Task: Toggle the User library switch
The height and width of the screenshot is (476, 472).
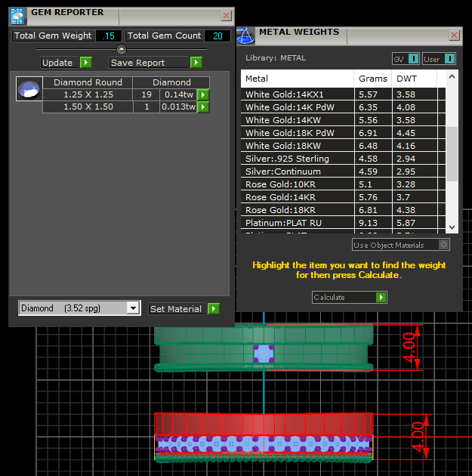Action: tap(449, 59)
